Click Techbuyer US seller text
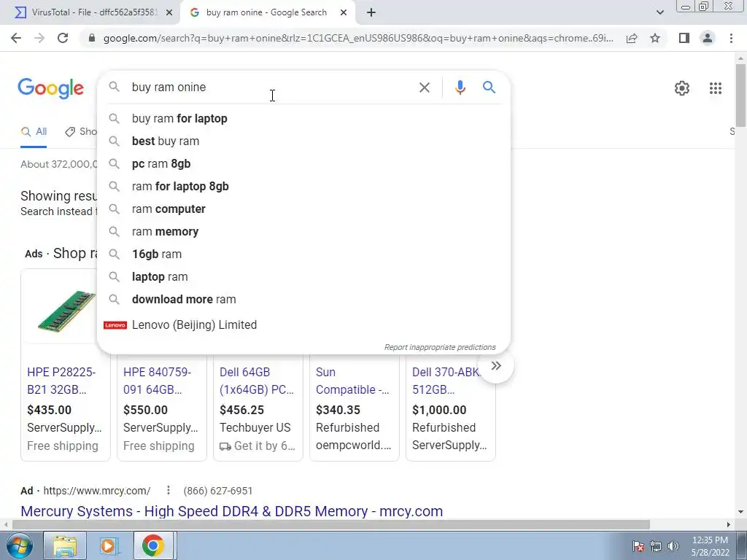 coord(255,427)
